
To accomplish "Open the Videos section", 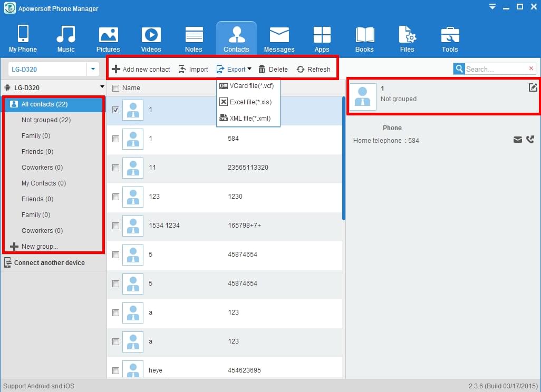I will (151, 38).
